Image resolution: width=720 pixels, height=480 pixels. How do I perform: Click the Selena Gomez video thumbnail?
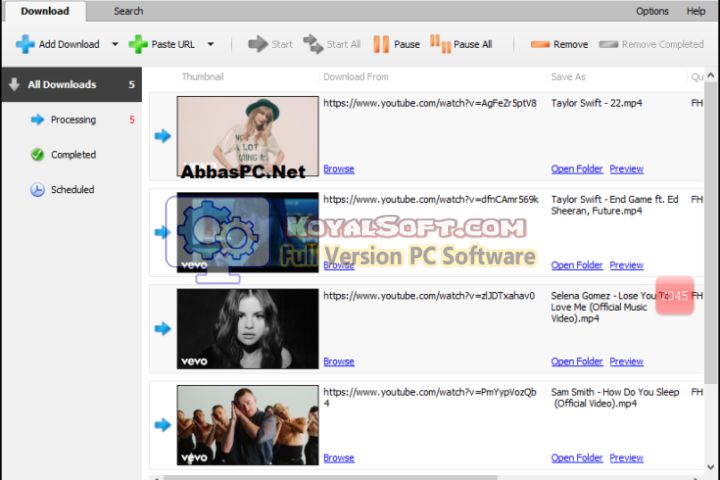tap(248, 329)
